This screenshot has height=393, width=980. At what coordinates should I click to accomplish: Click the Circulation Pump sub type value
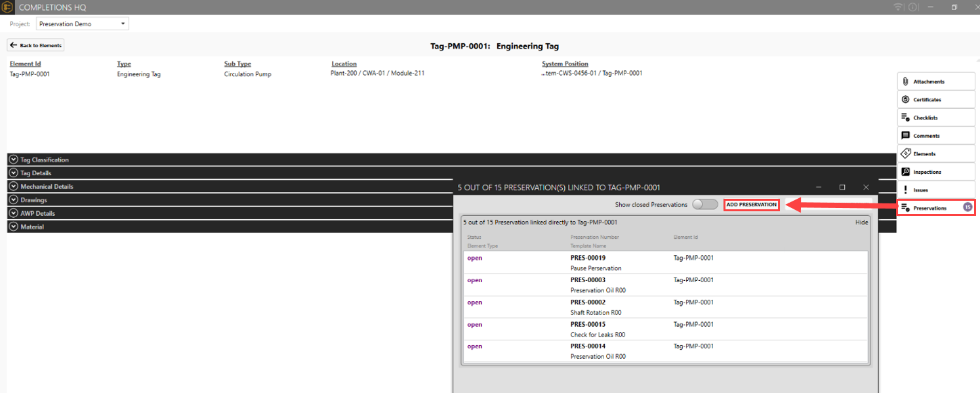[x=248, y=74]
